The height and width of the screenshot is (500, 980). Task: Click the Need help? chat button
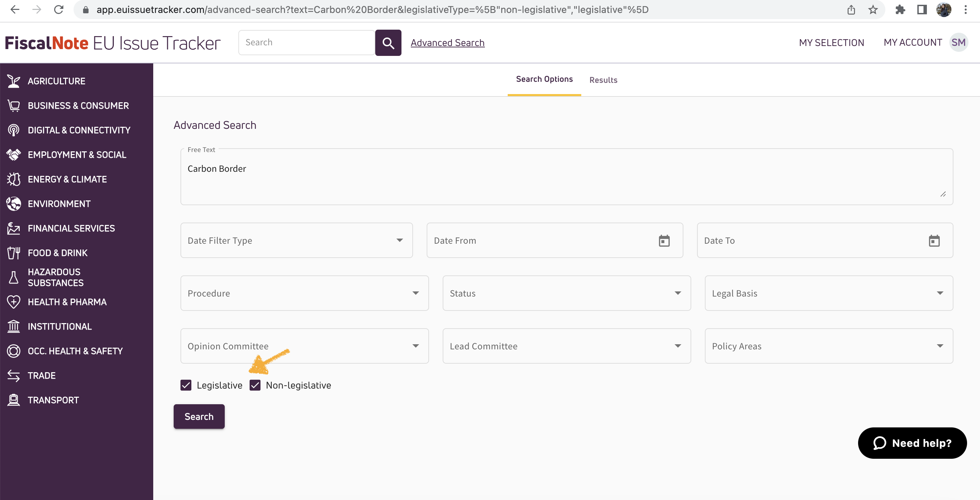point(912,443)
